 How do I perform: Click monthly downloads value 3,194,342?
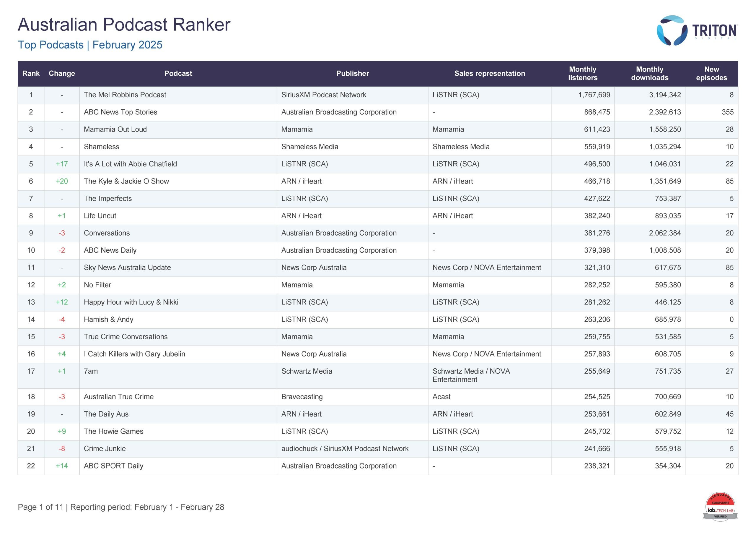pyautogui.click(x=665, y=95)
